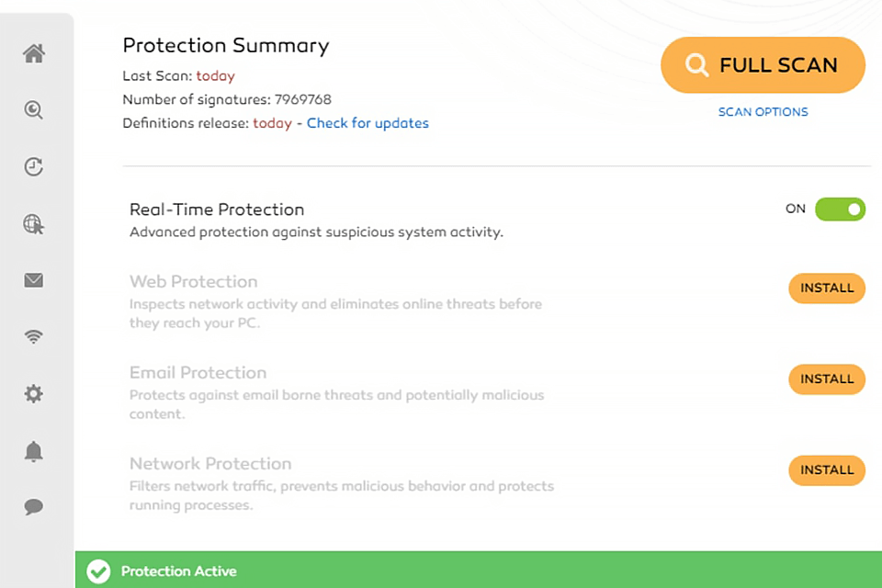The height and width of the screenshot is (588, 882).
Task: Start a Full Scan
Action: coord(763,64)
